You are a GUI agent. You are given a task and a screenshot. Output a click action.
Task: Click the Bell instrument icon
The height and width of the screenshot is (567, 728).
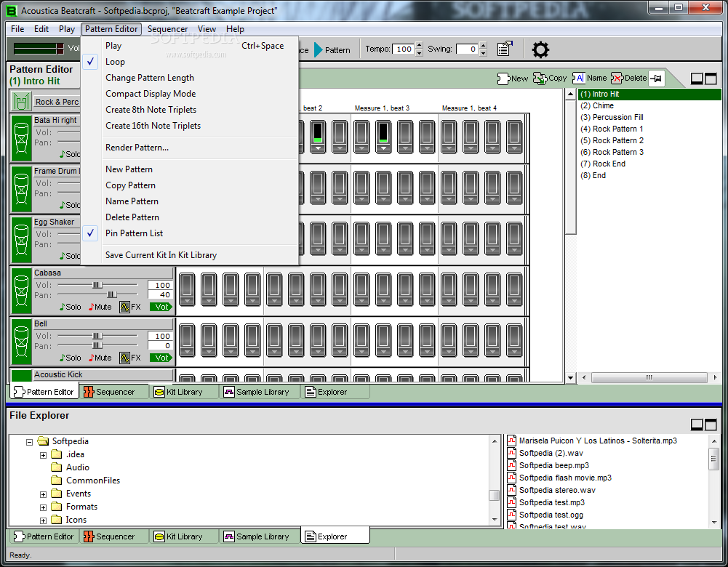(21, 342)
